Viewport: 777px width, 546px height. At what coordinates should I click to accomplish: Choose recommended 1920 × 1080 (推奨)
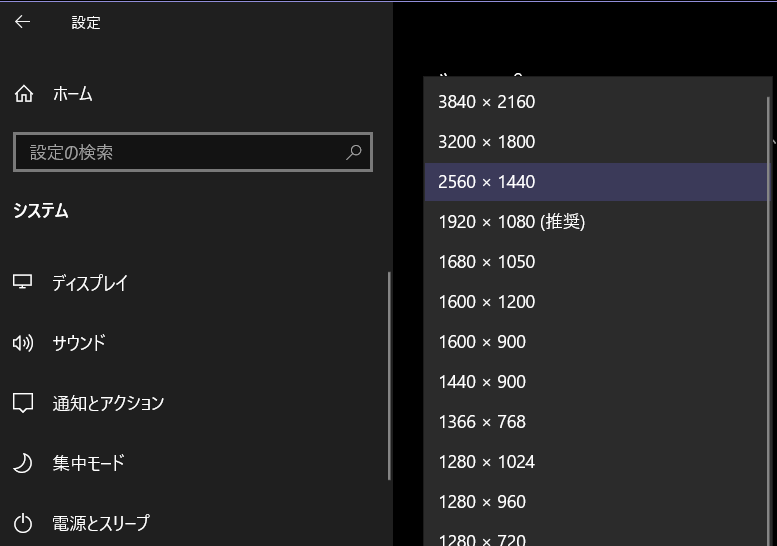(x=595, y=222)
